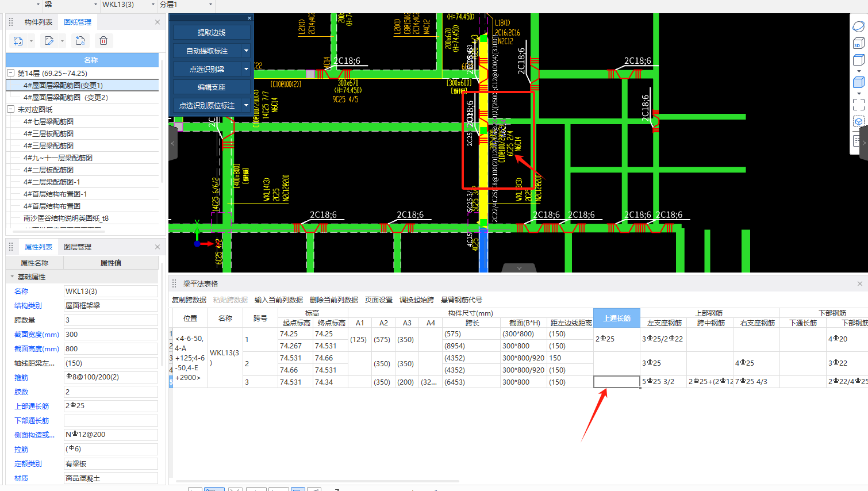Click the add drawing icon
Screen dimensions: 868x491
click(x=18, y=41)
